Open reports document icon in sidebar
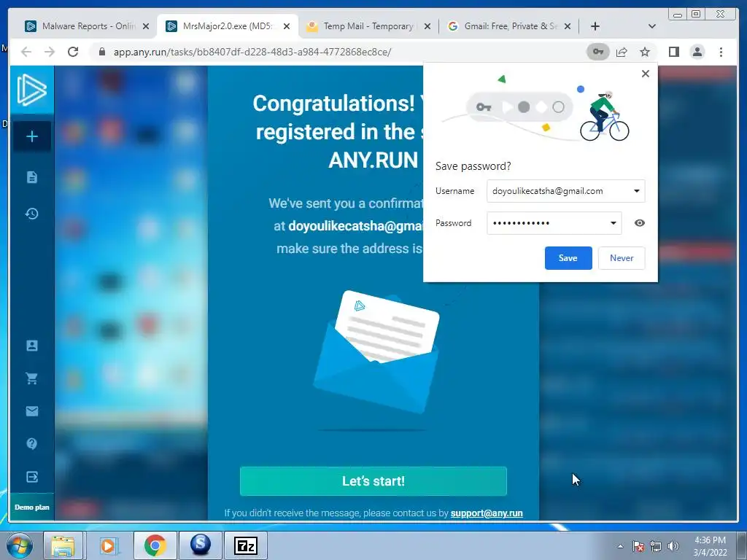747x560 pixels. (x=32, y=178)
